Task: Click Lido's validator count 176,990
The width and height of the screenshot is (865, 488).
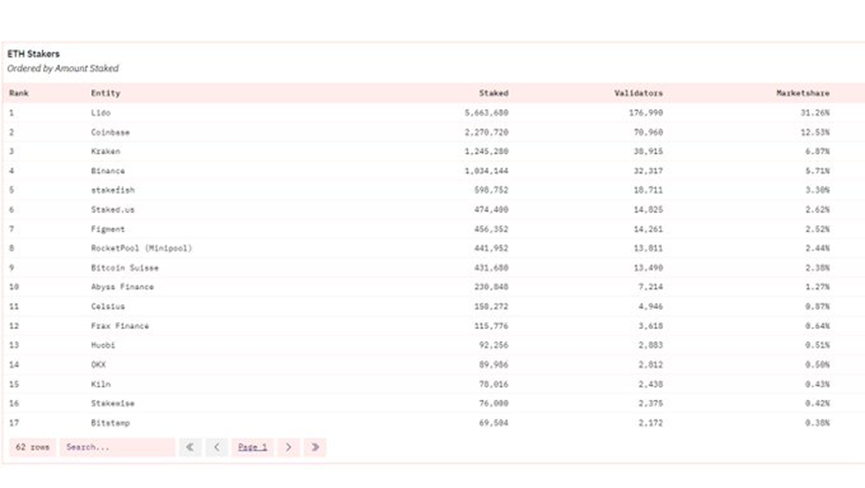Action: [x=645, y=112]
